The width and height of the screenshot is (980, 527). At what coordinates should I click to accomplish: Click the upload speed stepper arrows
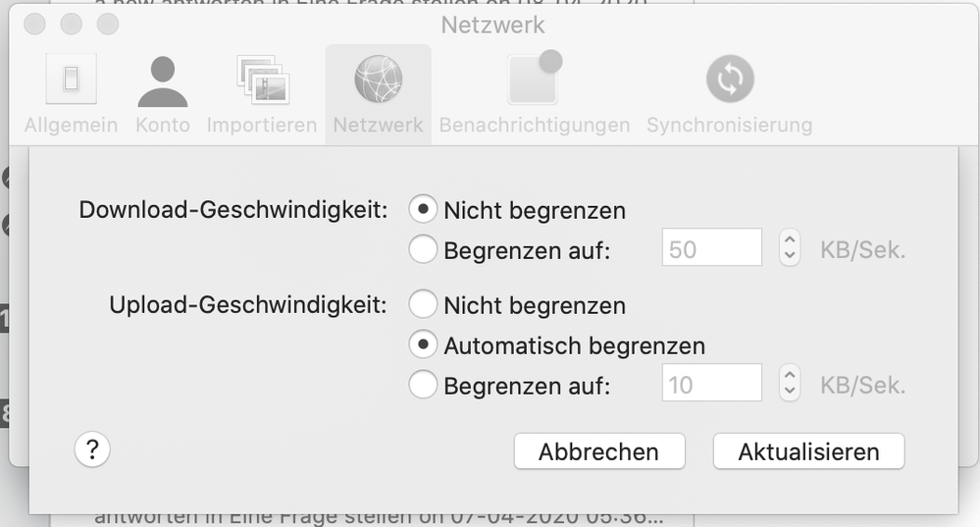point(790,385)
